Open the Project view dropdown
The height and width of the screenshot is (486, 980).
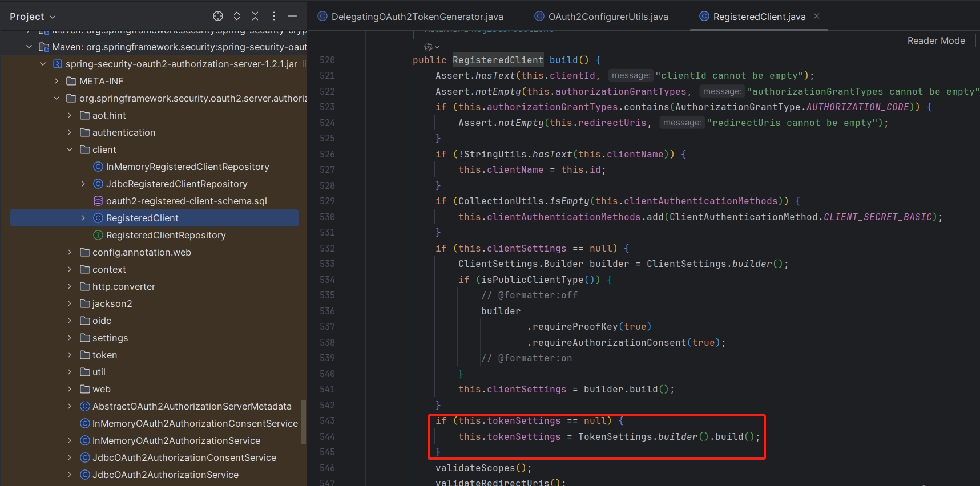33,17
